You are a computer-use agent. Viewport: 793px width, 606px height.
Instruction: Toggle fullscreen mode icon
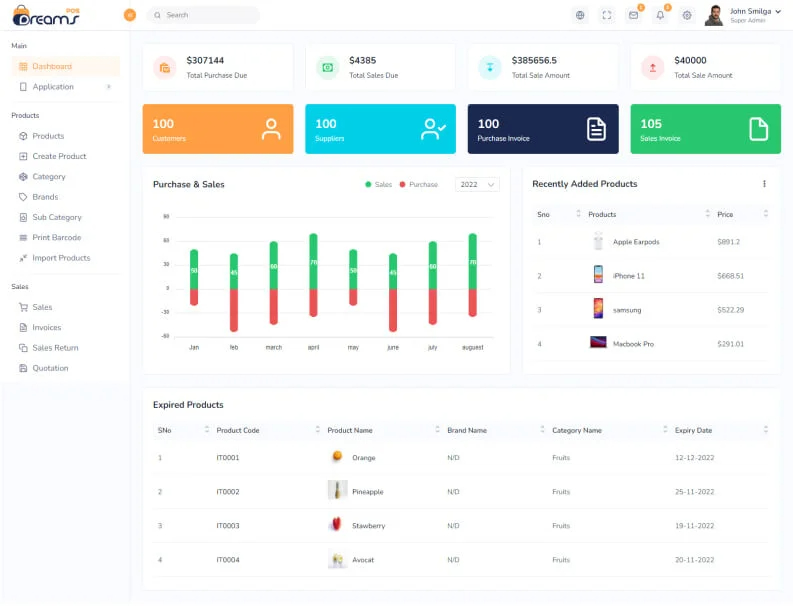[607, 15]
